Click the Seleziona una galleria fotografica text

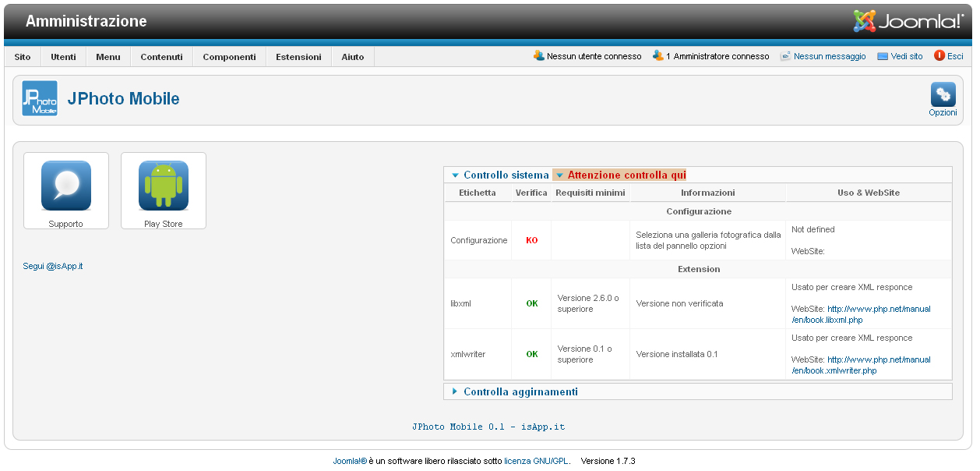pos(708,240)
